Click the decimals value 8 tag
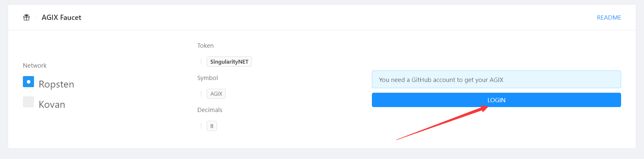 (x=212, y=126)
